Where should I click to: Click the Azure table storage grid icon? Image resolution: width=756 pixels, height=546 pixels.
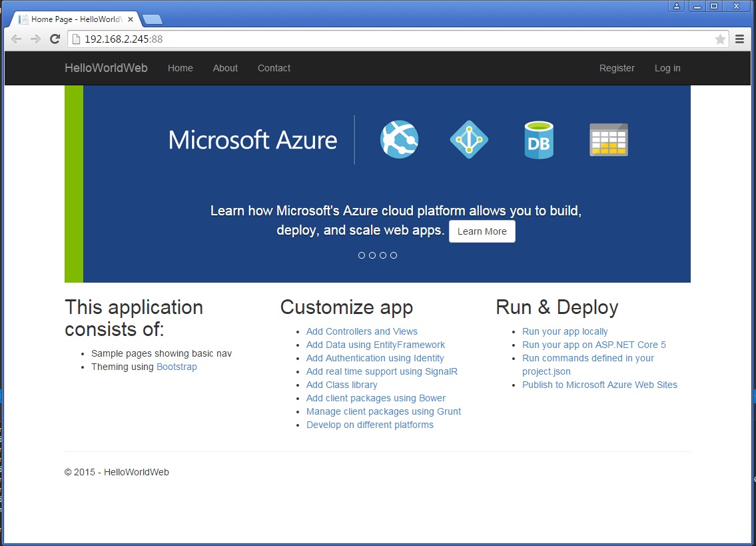[609, 140]
